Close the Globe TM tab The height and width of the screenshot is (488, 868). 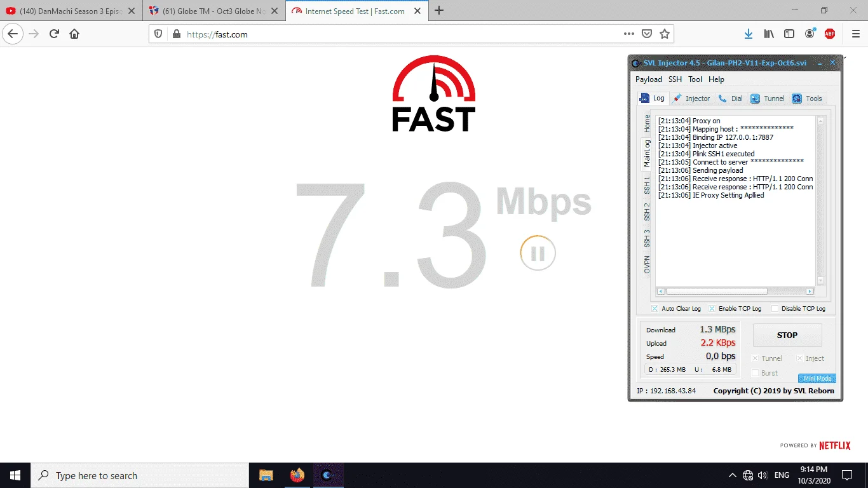275,11
